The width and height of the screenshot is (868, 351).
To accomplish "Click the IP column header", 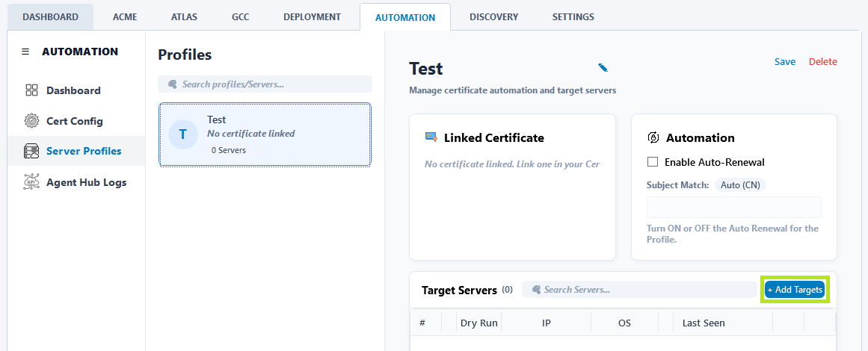I will tap(547, 323).
